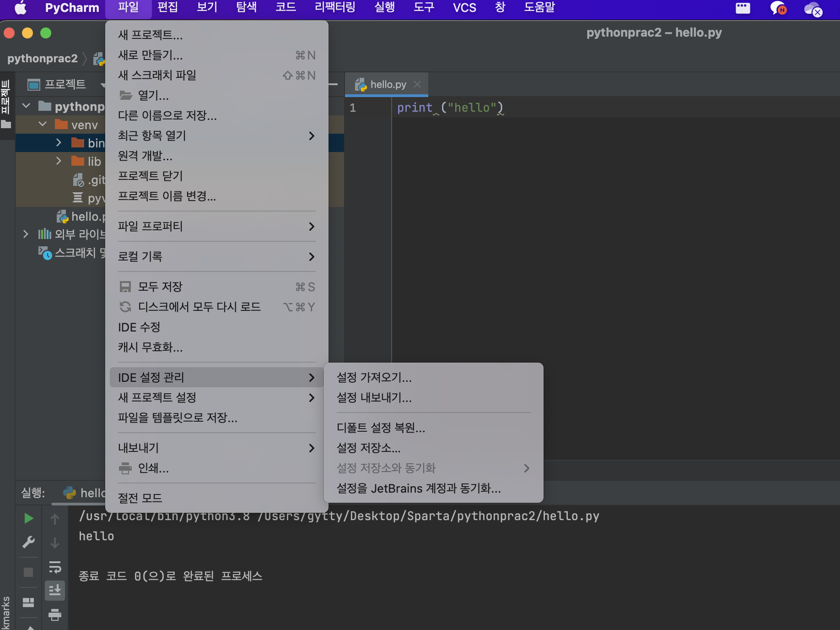Click the up arrow in Run toolbar
Viewport: 840px width, 630px height.
click(x=55, y=519)
